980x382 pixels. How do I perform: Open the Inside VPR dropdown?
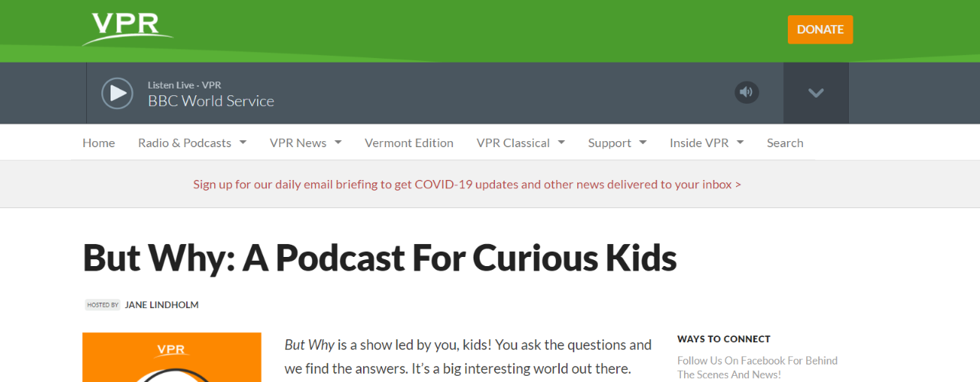(x=706, y=143)
